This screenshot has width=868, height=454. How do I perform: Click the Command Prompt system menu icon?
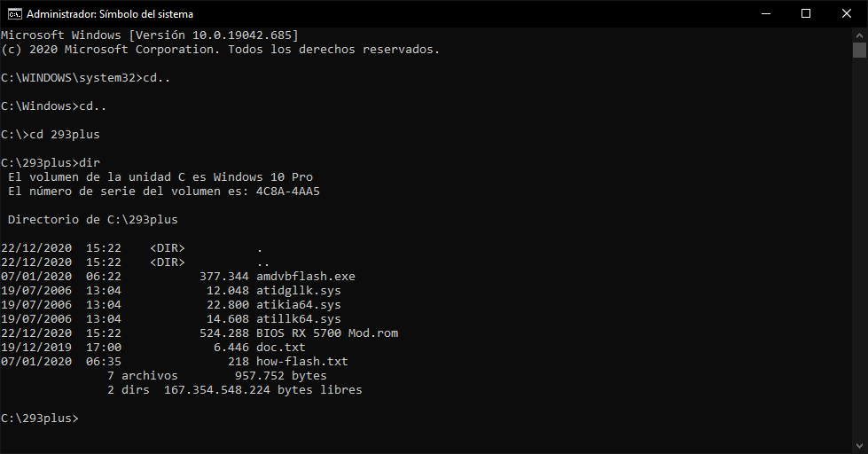(14, 14)
